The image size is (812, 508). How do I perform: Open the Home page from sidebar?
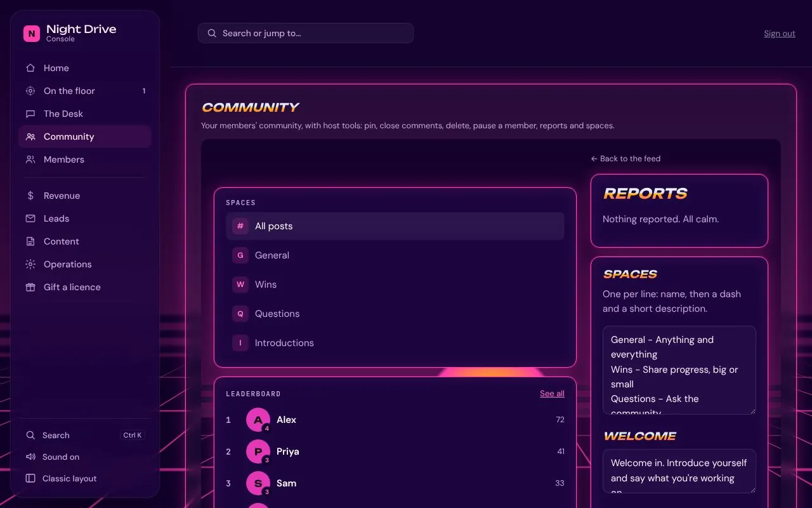pos(85,68)
